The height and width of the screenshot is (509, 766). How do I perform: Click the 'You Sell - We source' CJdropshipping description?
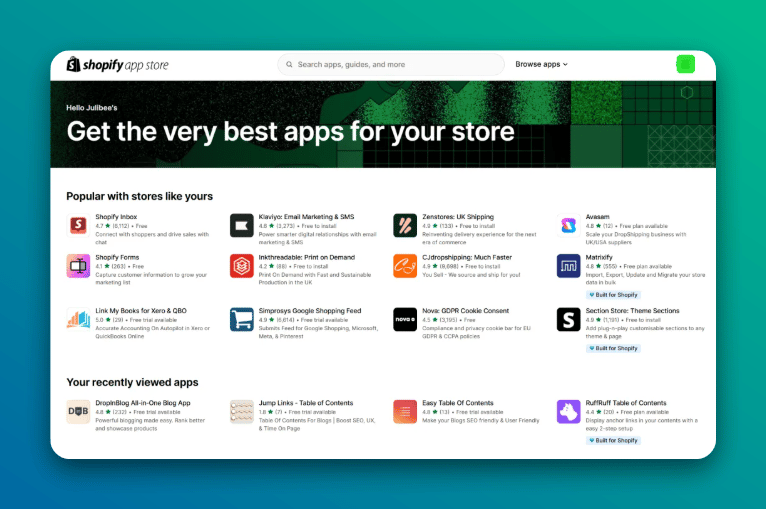[x=471, y=275]
